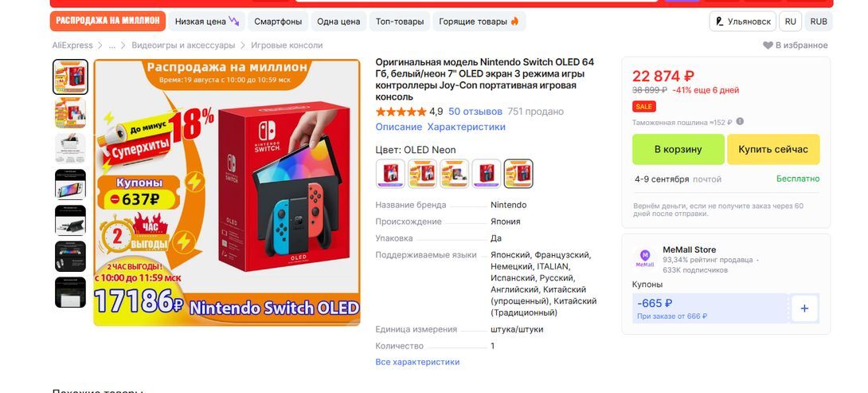Click the downward arrow icon in Низкая цена
Image resolution: width=868 pixels, height=393 pixels.
click(x=234, y=22)
